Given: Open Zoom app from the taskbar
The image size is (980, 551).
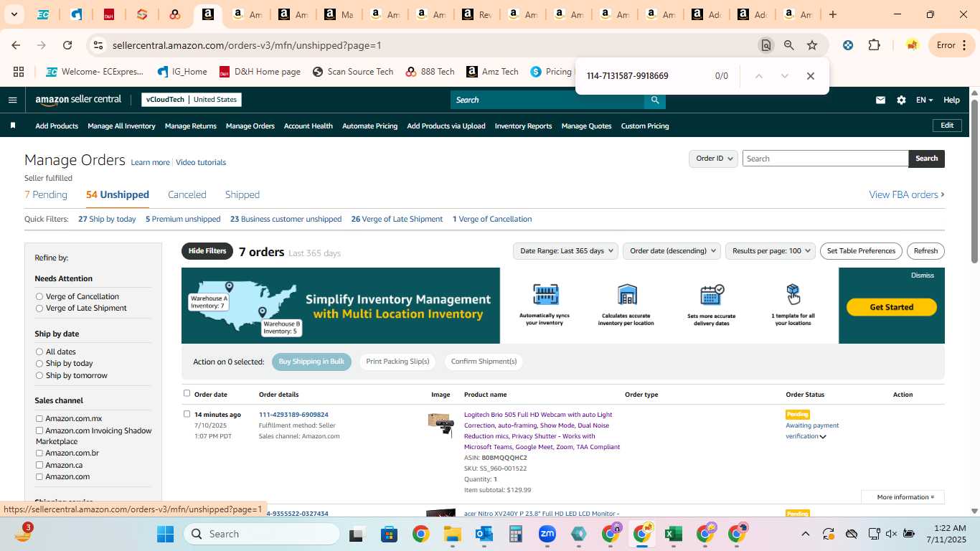Looking at the screenshot, I should click(547, 534).
